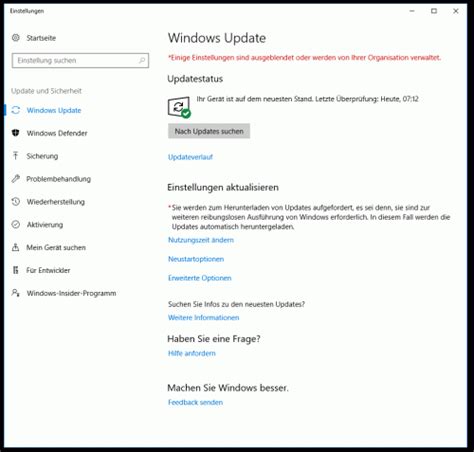Click the Nach Updates suchen button
474x452 pixels.
point(209,131)
